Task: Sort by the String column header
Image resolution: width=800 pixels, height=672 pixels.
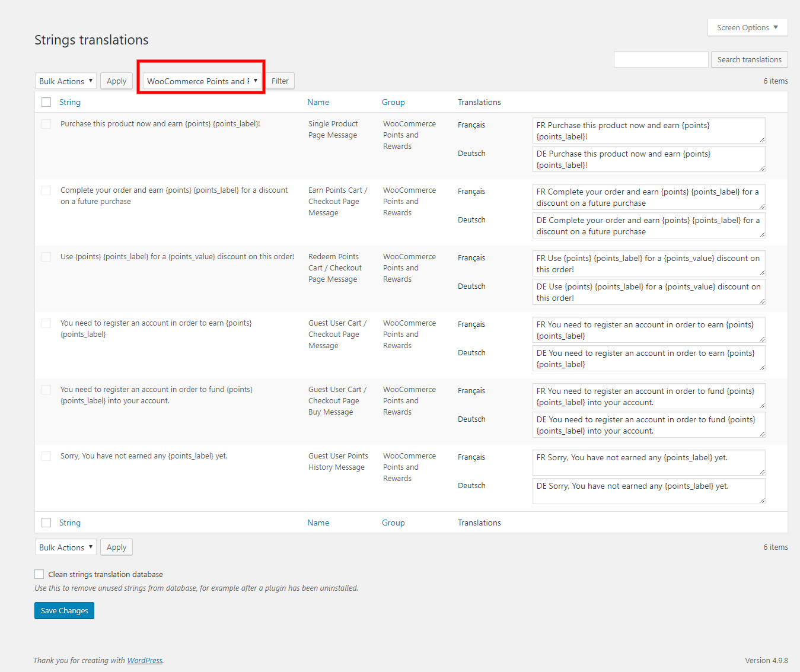Action: (70, 103)
